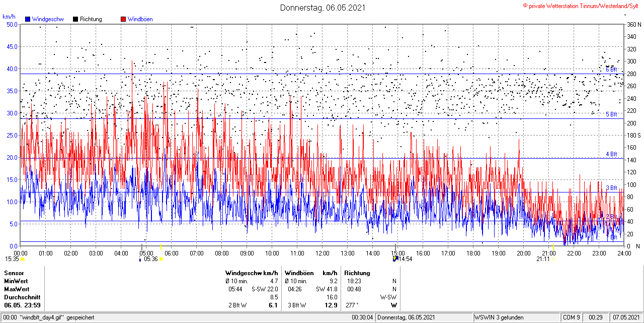644x323 pixels.
Task: Click the '12:00' tick label on time axis
Action: click(x=323, y=253)
